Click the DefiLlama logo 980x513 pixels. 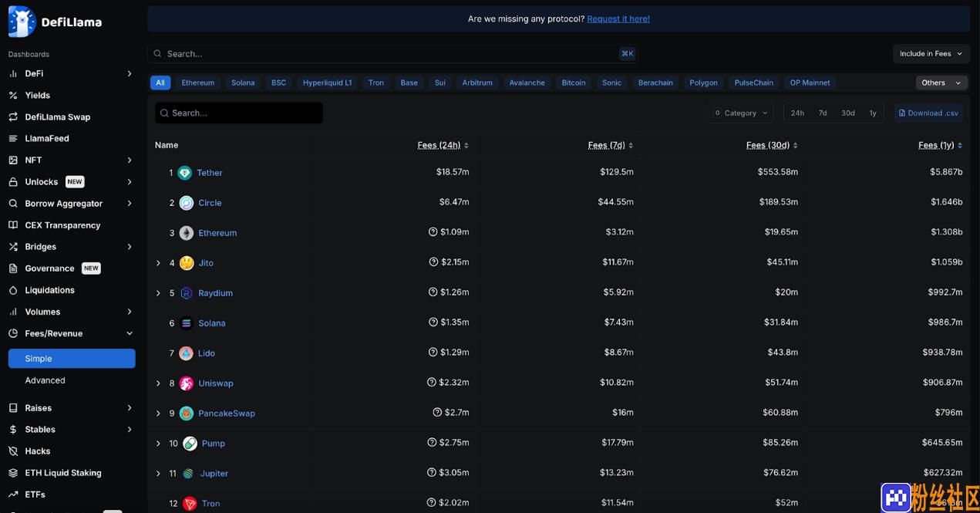tap(55, 22)
